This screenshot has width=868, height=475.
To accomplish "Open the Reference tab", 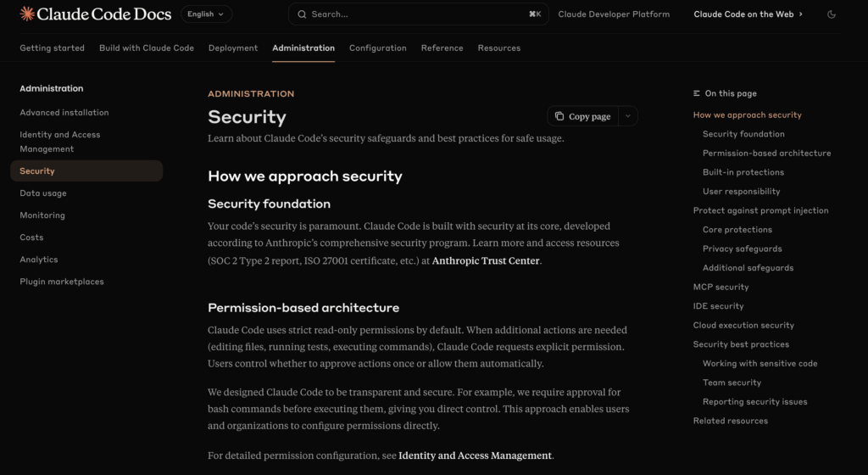I will (x=442, y=48).
